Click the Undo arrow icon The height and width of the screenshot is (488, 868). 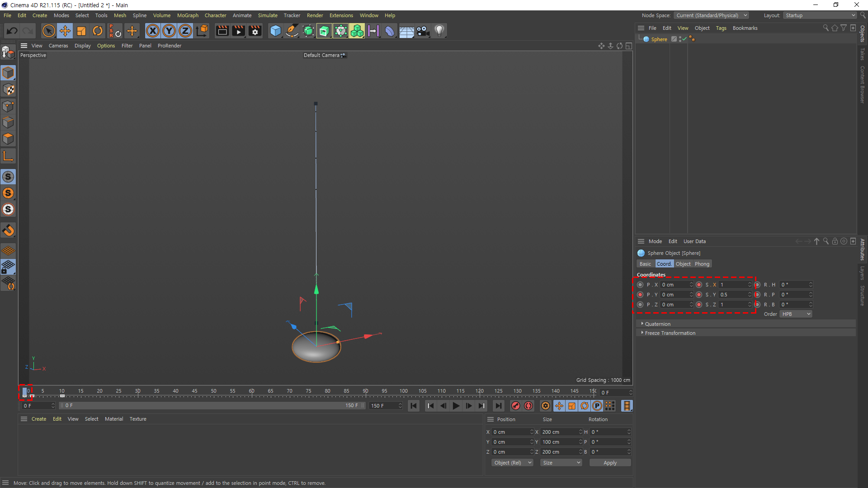pyautogui.click(x=12, y=31)
